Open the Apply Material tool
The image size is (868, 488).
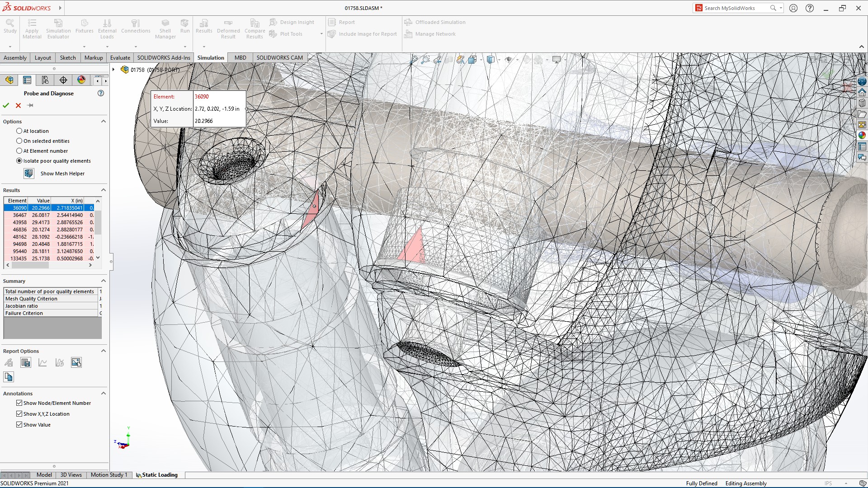(x=32, y=28)
